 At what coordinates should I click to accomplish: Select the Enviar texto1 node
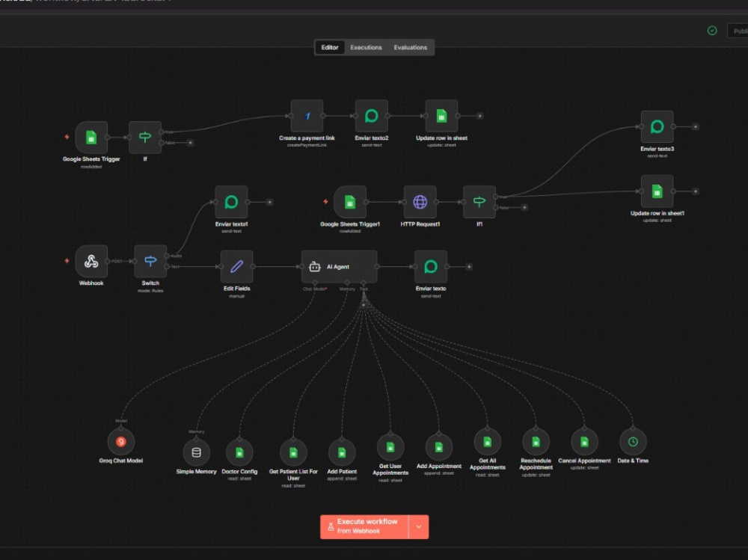click(x=231, y=203)
